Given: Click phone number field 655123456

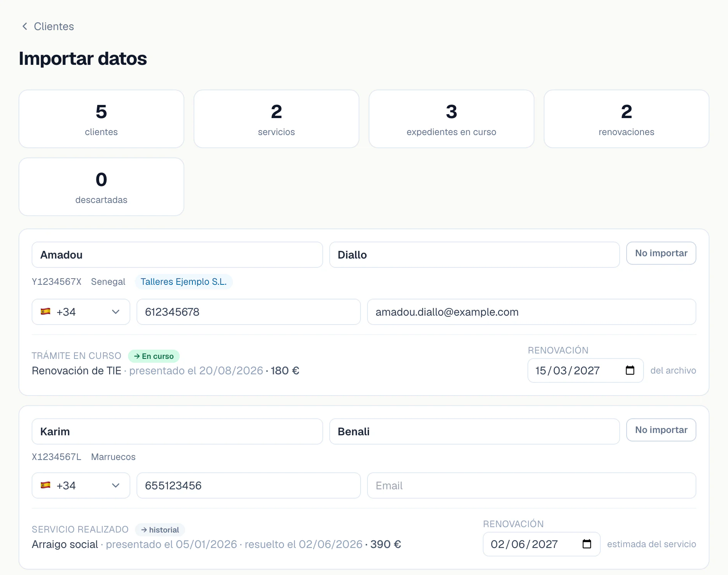Looking at the screenshot, I should (249, 485).
